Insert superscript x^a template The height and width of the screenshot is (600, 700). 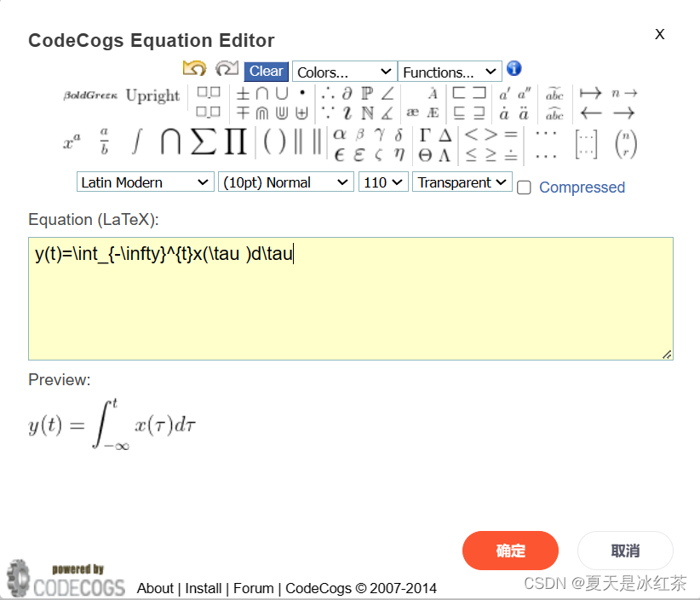click(72, 143)
